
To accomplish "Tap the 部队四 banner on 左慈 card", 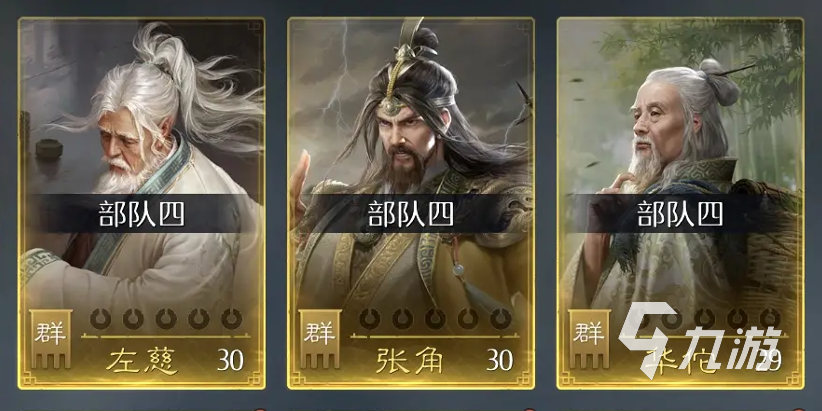I will click(142, 214).
